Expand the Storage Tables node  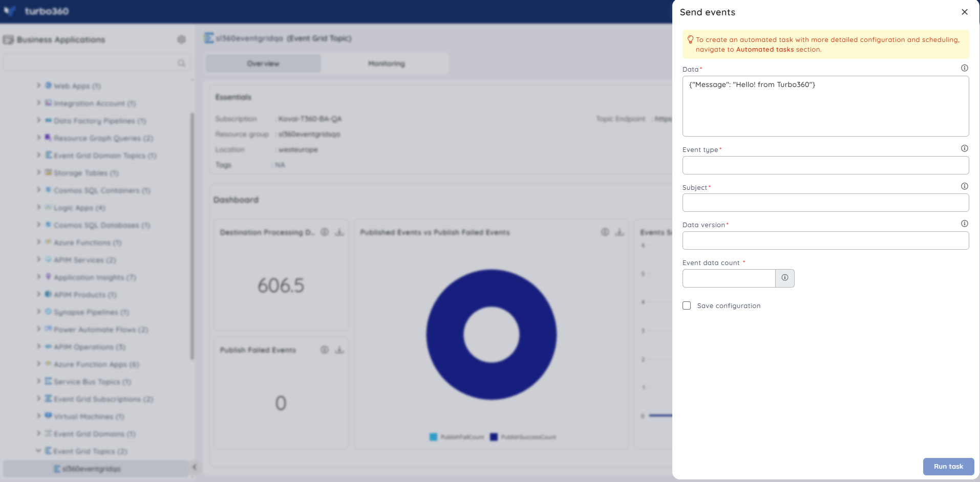[x=38, y=172]
